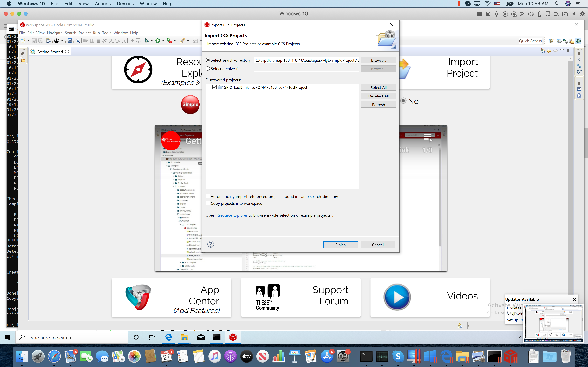Click the Videos play icon

click(397, 297)
